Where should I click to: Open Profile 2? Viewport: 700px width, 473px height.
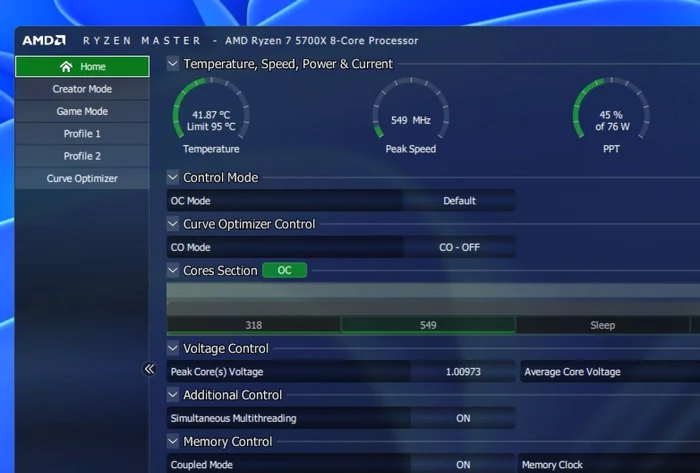[x=82, y=156]
